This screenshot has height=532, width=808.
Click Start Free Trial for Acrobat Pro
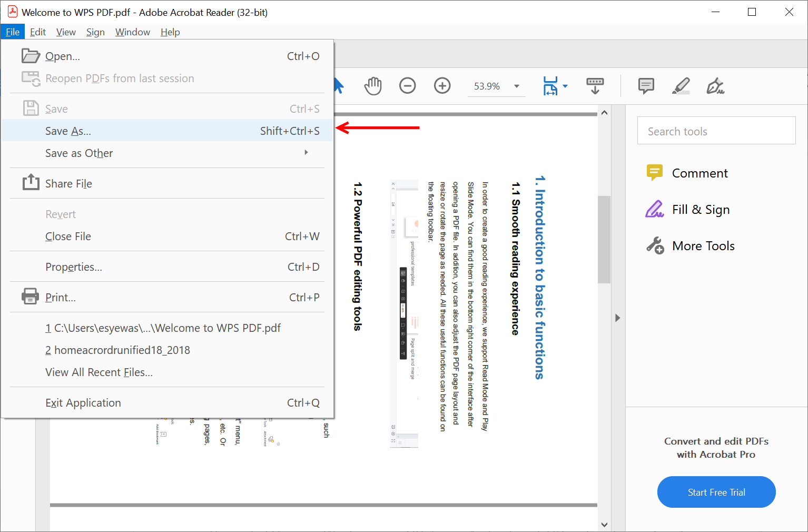pos(716,492)
